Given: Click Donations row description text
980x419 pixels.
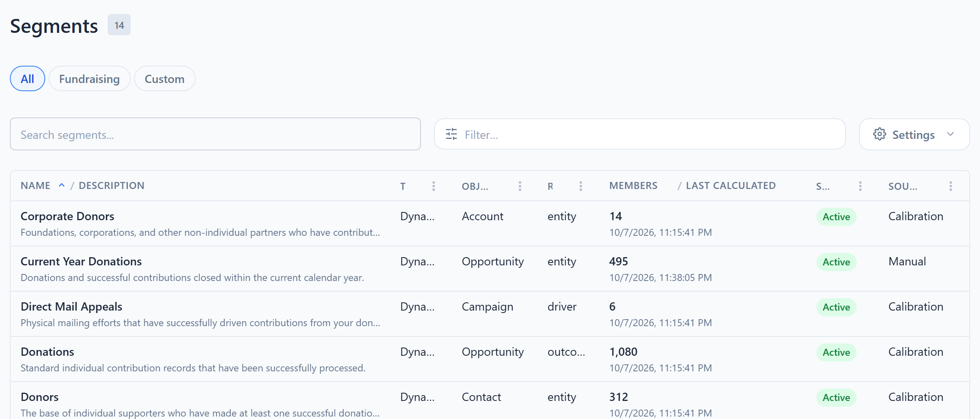Looking at the screenshot, I should pos(193,368).
